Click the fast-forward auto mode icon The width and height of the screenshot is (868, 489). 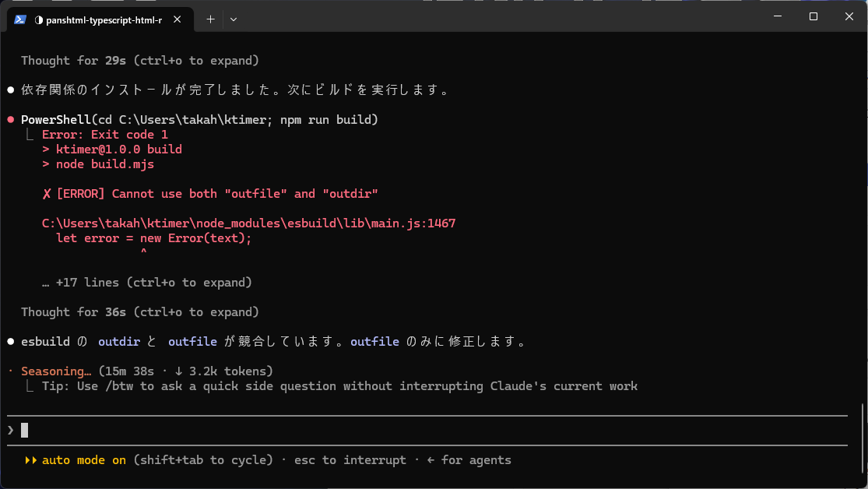(31, 460)
